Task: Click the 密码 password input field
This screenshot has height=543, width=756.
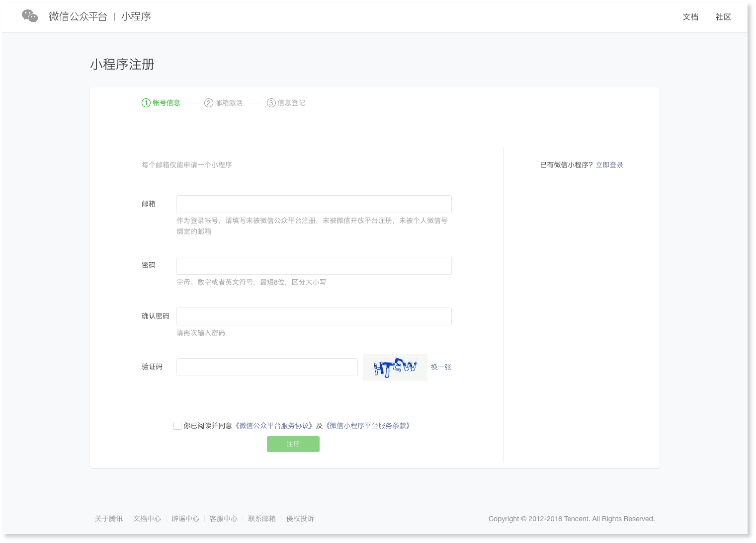Action: (x=314, y=265)
